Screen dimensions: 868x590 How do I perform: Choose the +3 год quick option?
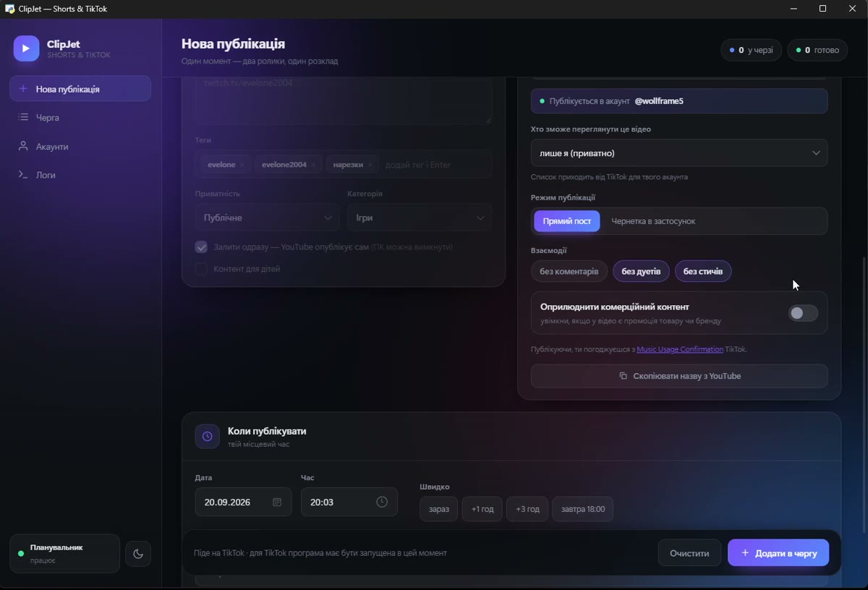527,509
